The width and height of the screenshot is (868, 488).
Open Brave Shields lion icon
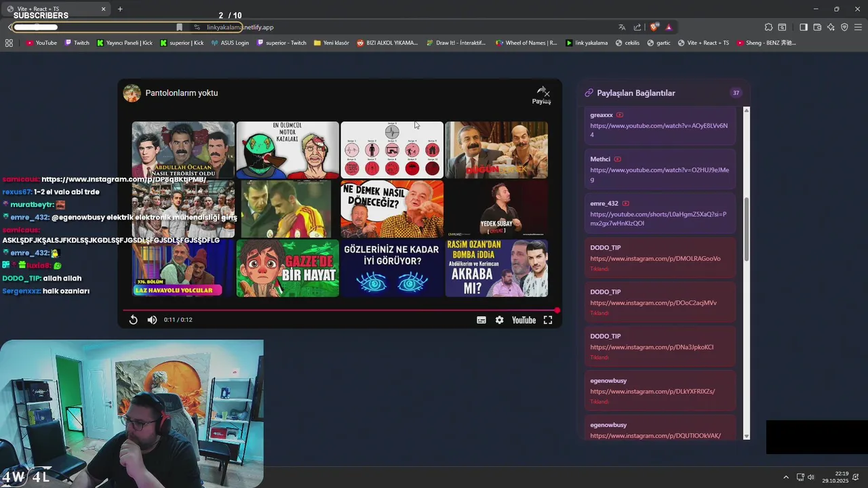tap(654, 27)
